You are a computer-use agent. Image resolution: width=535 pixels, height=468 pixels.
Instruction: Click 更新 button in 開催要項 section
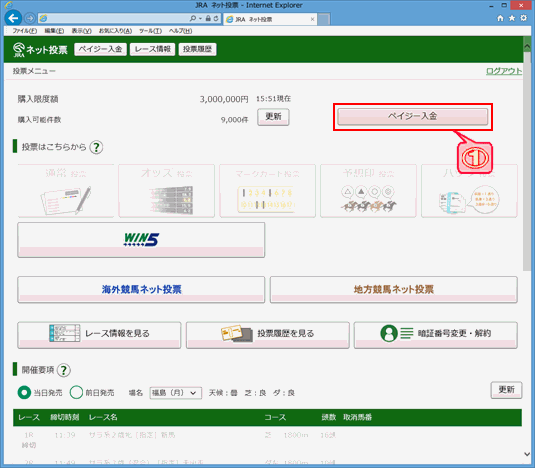pos(506,390)
